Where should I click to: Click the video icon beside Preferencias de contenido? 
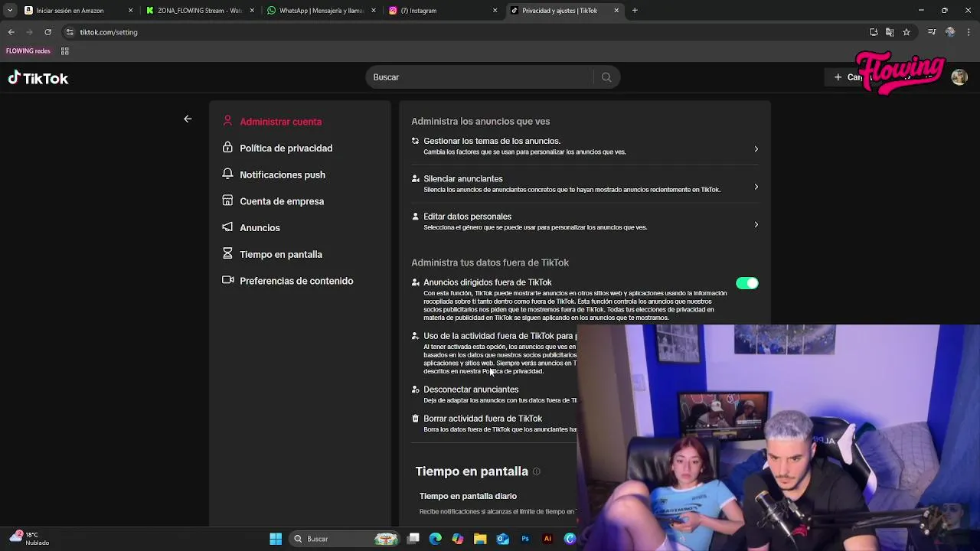pos(227,280)
